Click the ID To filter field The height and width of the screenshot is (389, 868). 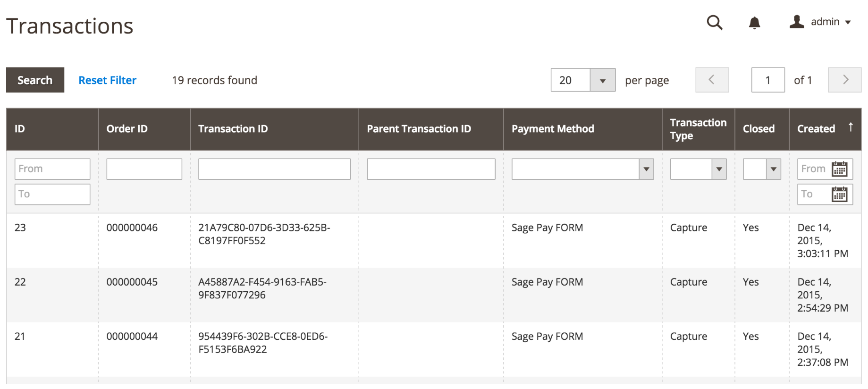52,194
